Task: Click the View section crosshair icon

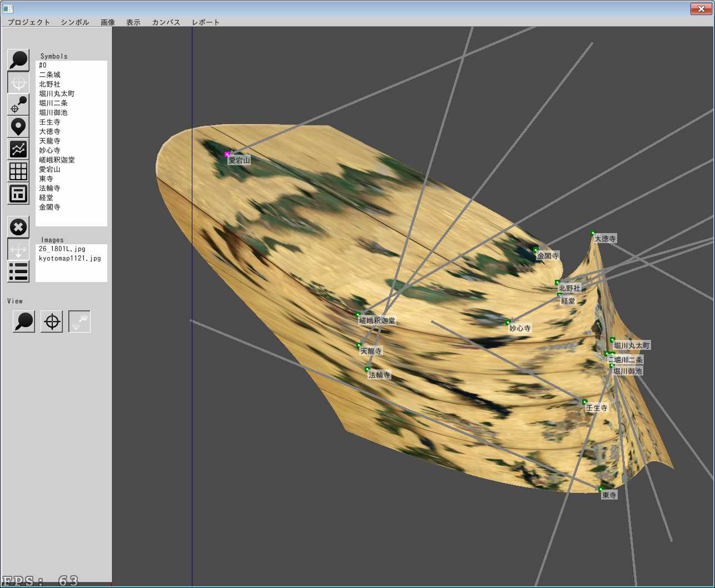Action: coord(52,322)
